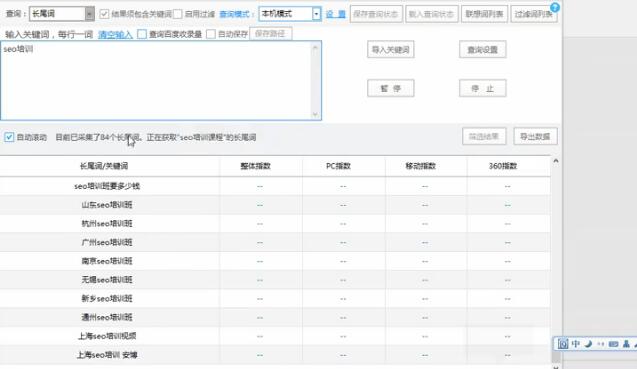Toggle 结果须包含关键词 checkbox
637x369 pixels.
pyautogui.click(x=104, y=14)
